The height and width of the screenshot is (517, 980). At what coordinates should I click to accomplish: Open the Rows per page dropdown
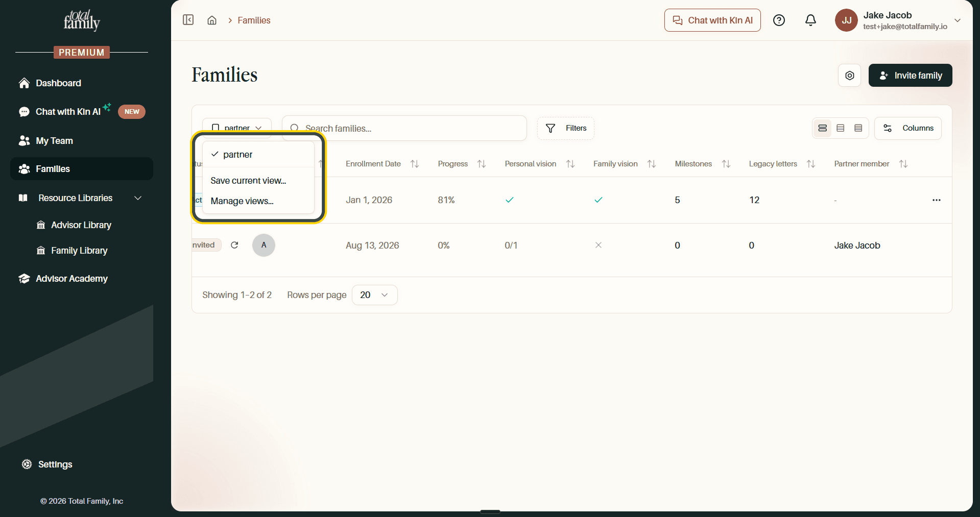tap(375, 295)
